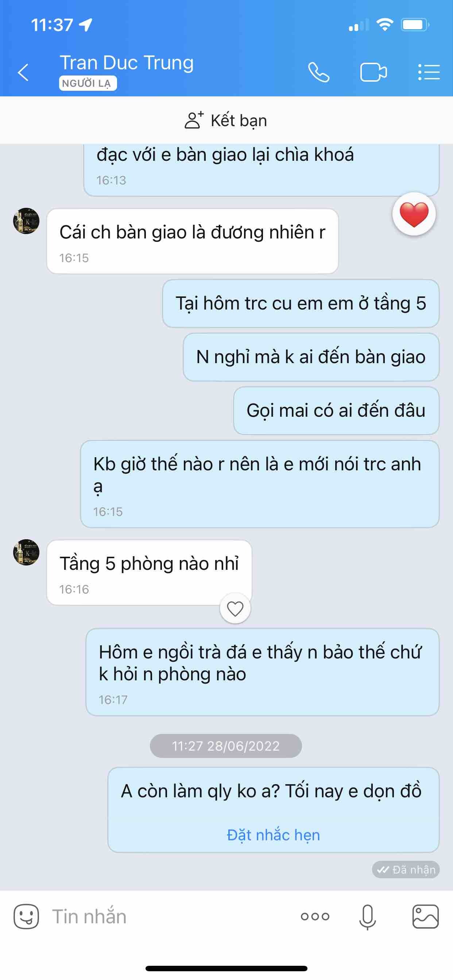Image resolution: width=453 pixels, height=980 pixels.
Task: Tap the '11:27 28/06/2022' date marker
Action: click(226, 746)
